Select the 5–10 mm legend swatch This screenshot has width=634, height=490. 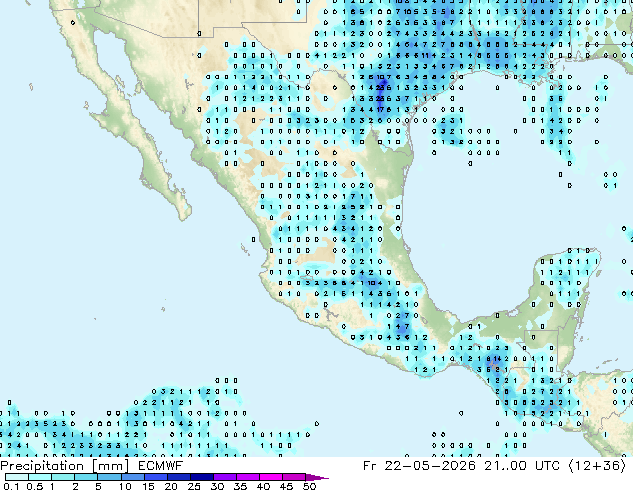click(x=109, y=477)
